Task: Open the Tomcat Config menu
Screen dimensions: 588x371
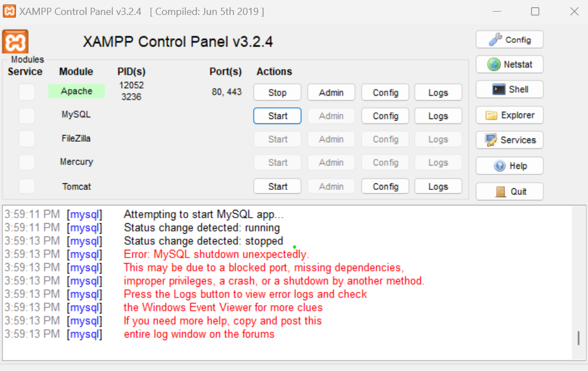Action: coord(385,186)
